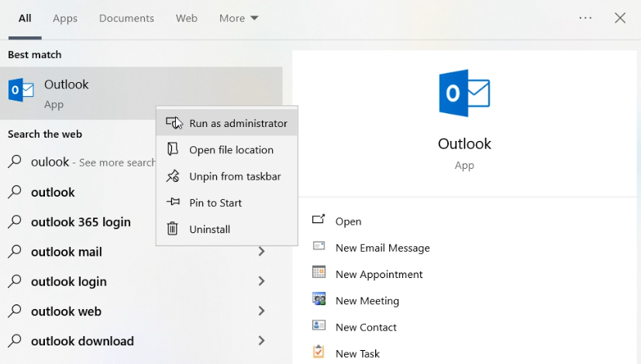Choose Open file location menu entry
The height and width of the screenshot is (364, 641).
coord(227,149)
